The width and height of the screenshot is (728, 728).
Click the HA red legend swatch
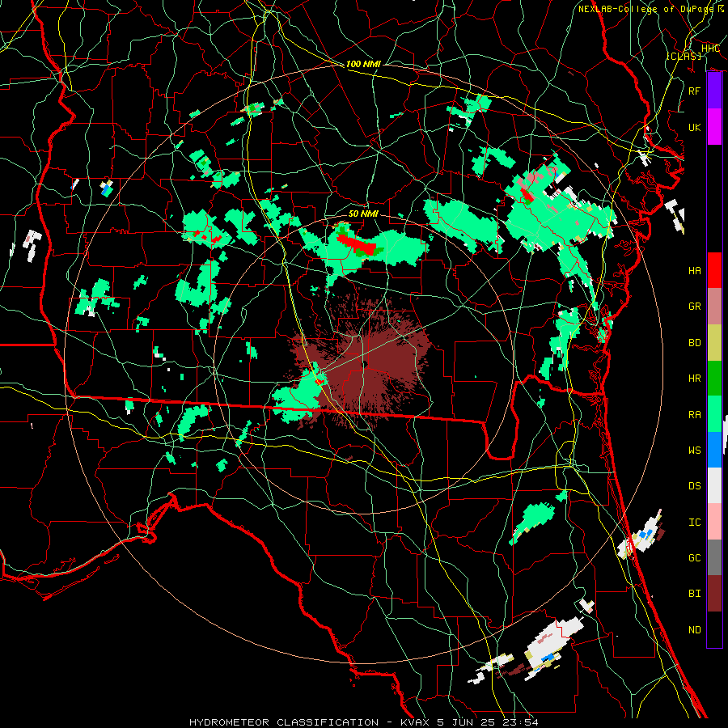click(x=714, y=270)
